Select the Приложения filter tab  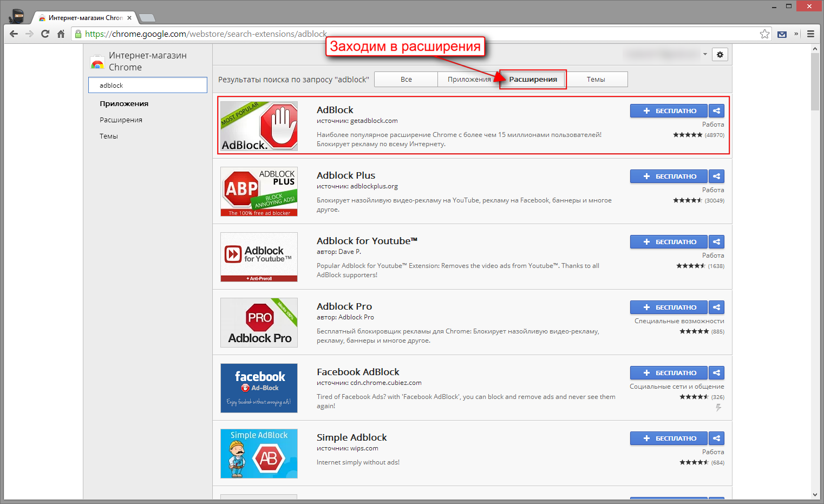click(x=469, y=79)
